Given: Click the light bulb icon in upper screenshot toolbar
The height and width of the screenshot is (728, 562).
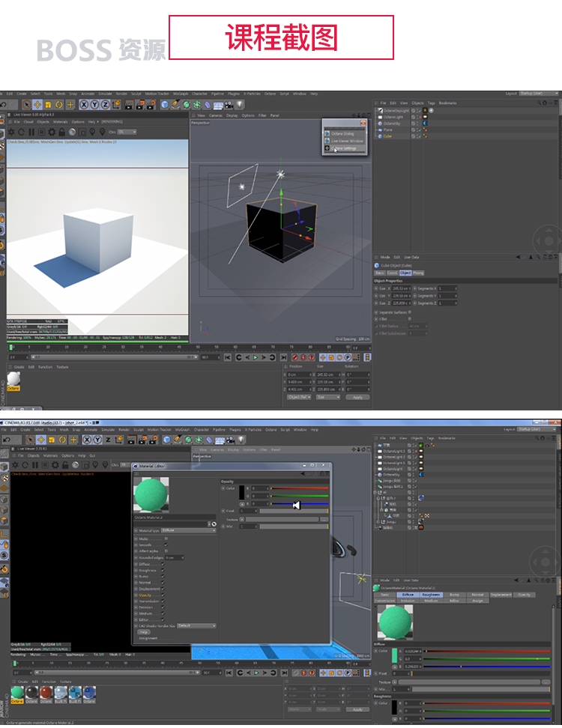Looking at the screenshot, I should (x=240, y=104).
